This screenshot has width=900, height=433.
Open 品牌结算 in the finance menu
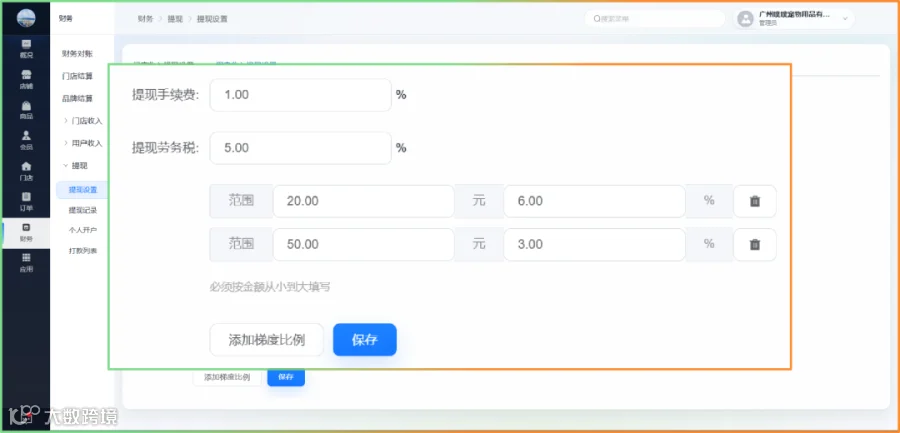pos(77,98)
